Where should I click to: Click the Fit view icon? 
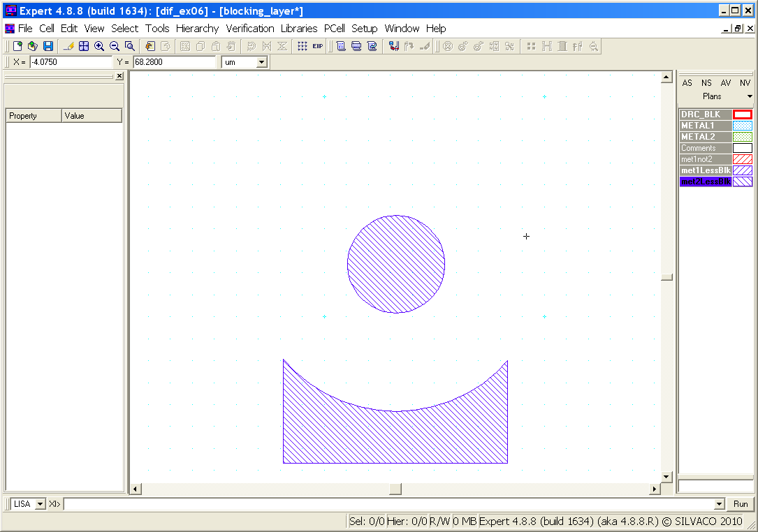pos(84,46)
